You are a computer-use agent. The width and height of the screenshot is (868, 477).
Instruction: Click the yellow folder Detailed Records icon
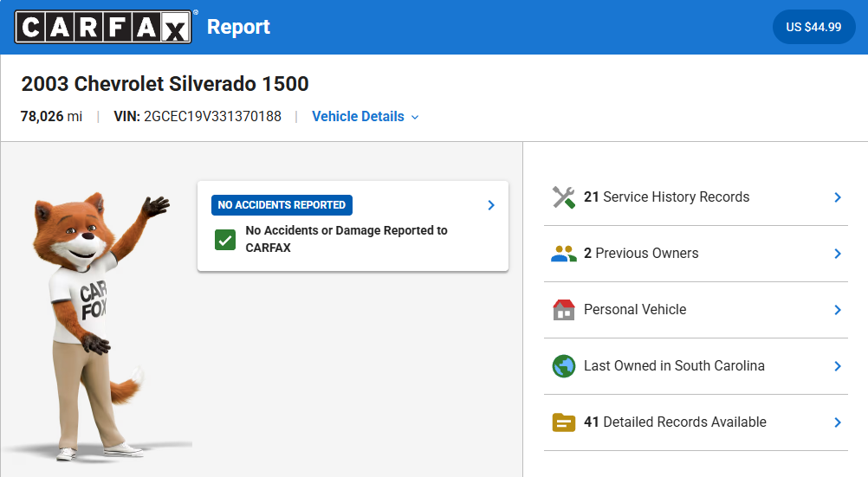click(564, 422)
